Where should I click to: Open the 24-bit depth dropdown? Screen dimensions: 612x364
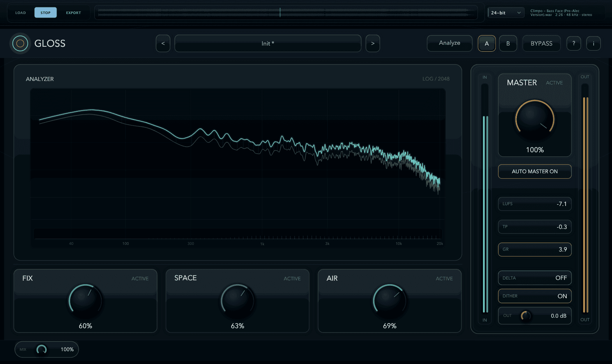(x=506, y=13)
